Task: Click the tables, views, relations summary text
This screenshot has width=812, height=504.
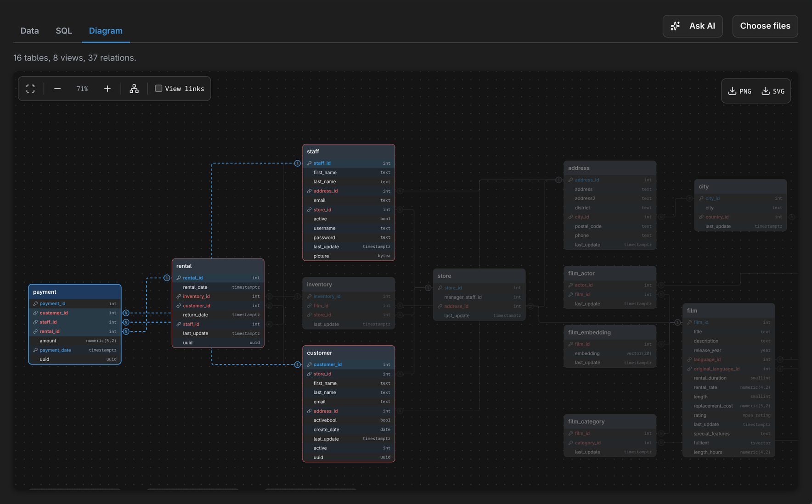Action: point(75,58)
